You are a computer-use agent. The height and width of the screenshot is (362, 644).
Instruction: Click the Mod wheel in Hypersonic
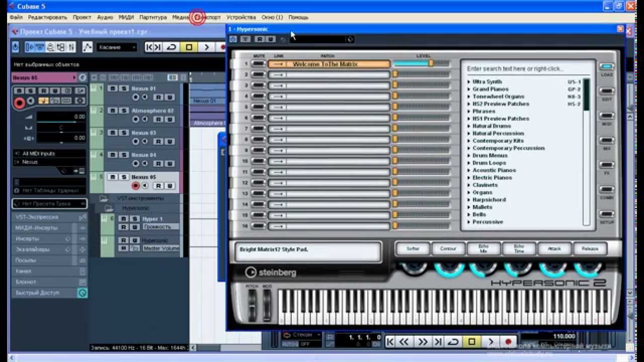point(267,305)
